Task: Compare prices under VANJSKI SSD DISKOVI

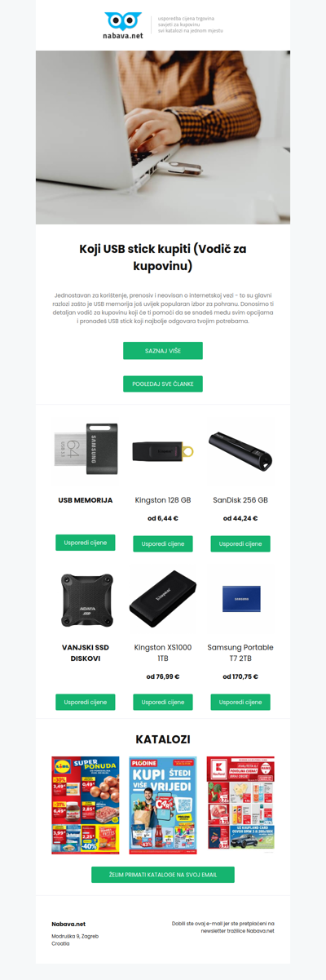Action: [x=86, y=702]
